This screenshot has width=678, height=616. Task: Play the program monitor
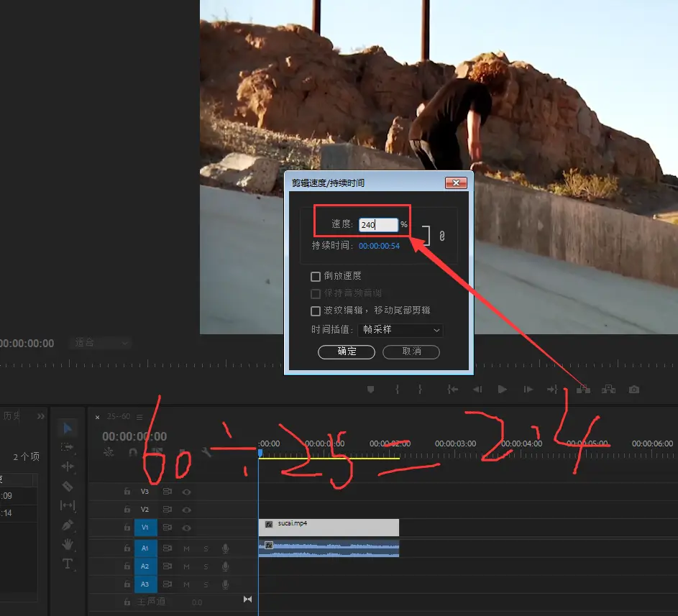coord(502,390)
